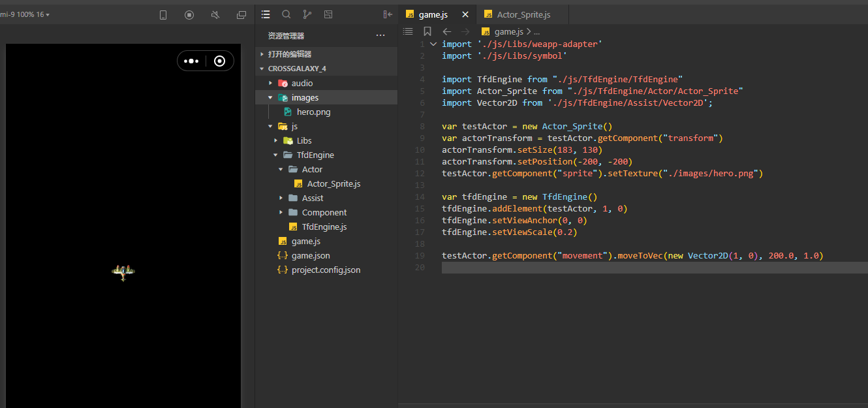Click the bookmark icon in editor toolbar
This screenshot has width=868, height=408.
(x=427, y=31)
